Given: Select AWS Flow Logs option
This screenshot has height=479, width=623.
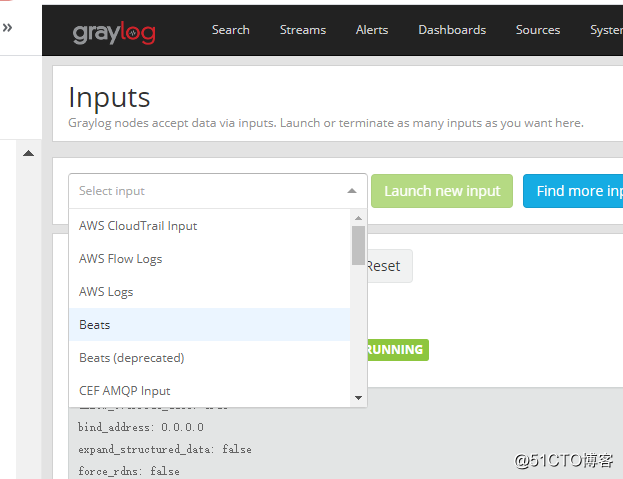Looking at the screenshot, I should (x=209, y=259).
